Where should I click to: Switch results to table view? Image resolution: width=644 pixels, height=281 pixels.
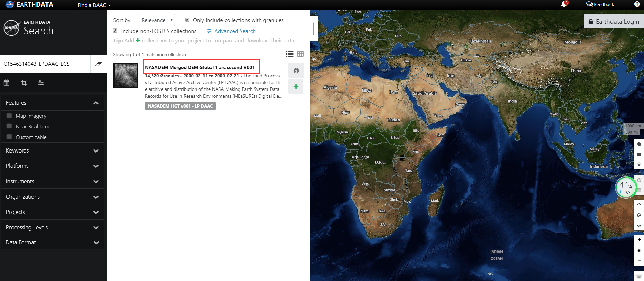(x=300, y=54)
